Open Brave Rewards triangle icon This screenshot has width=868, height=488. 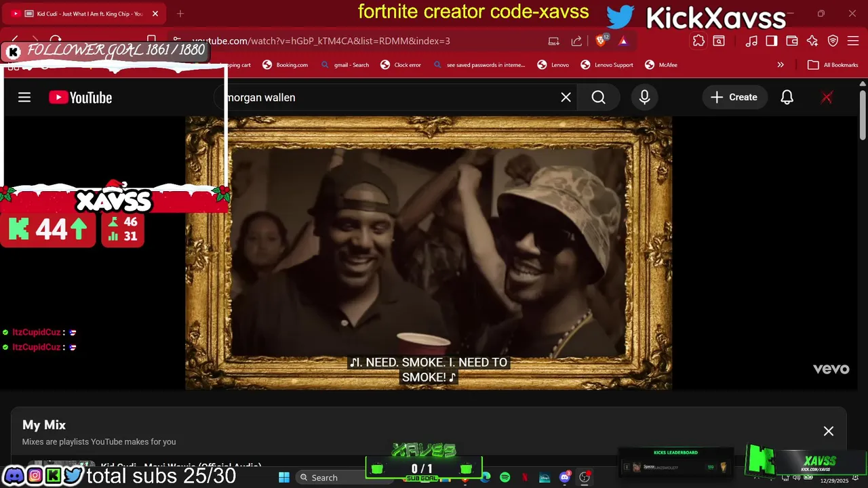(x=623, y=41)
